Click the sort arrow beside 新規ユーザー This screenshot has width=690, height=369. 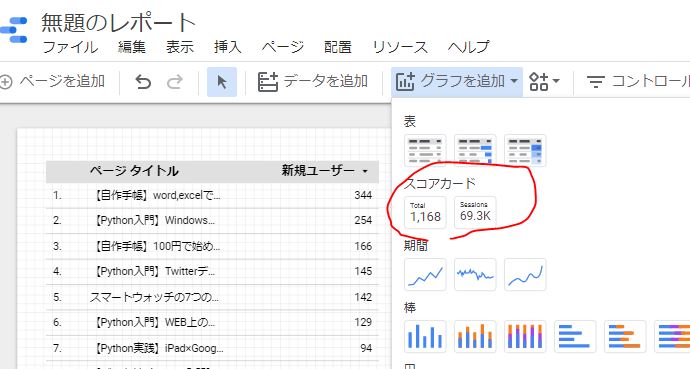[365, 171]
